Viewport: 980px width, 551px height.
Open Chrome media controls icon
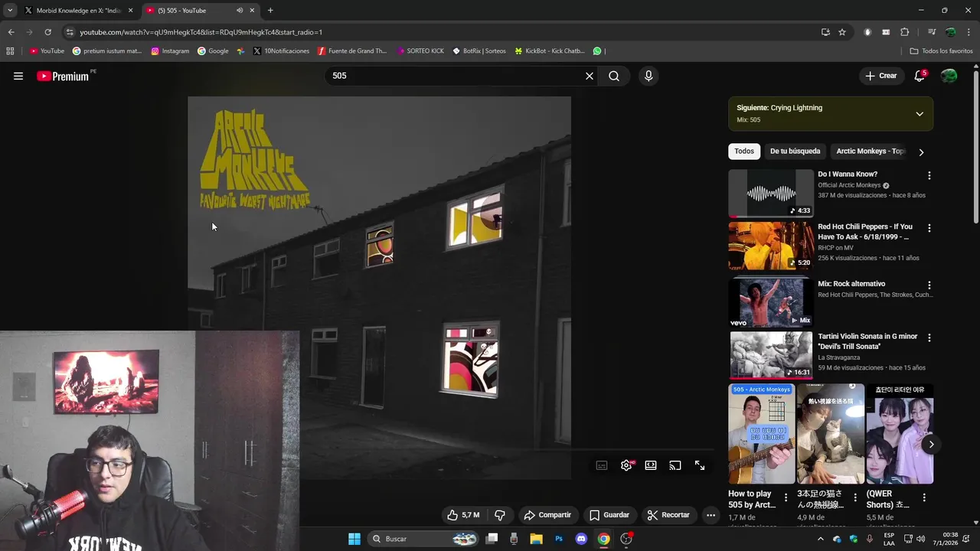932,32
